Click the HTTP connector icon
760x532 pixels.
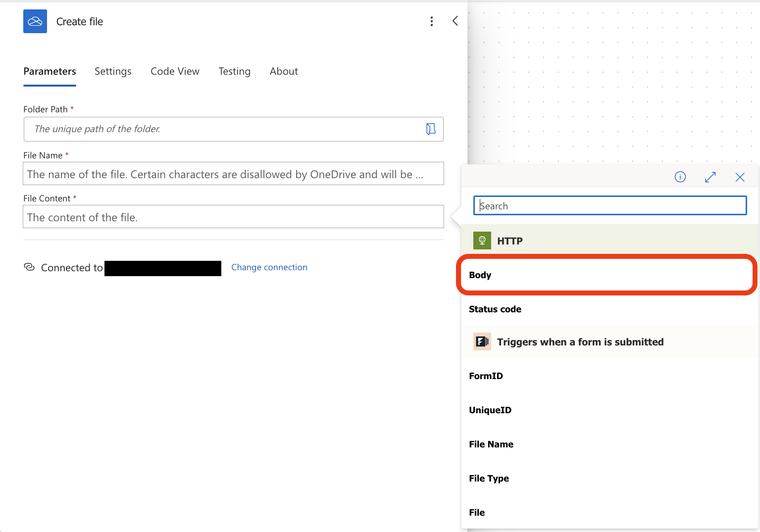[482, 241]
